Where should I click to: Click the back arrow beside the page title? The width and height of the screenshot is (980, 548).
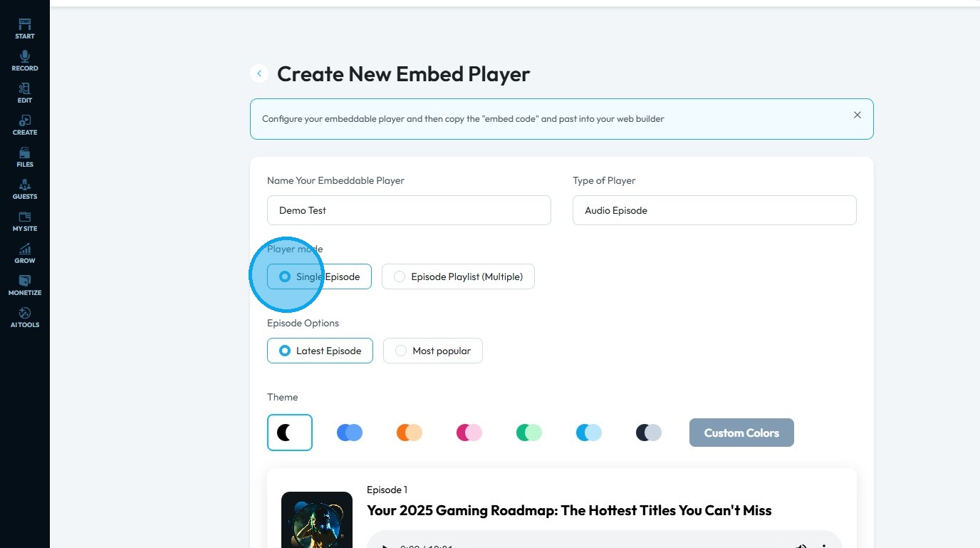(259, 73)
